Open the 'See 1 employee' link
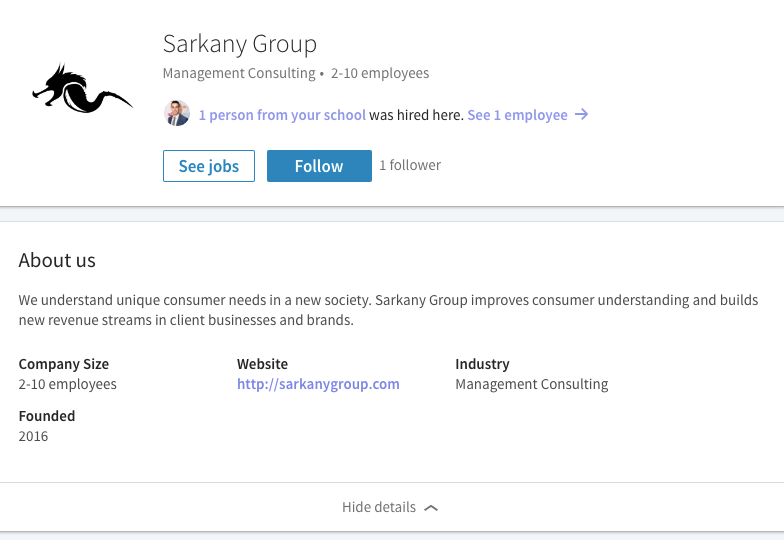Screen dimensions: 784x540 (517, 115)
